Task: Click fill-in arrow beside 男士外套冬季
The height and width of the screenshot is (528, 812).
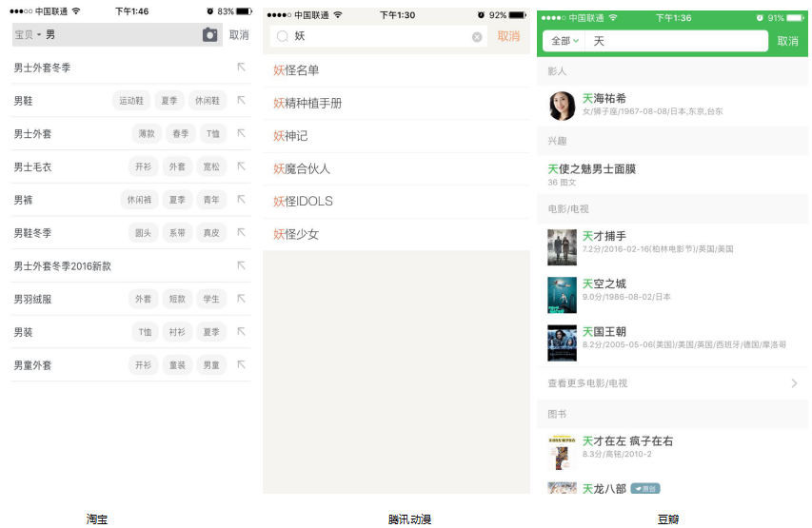Action: (241, 68)
